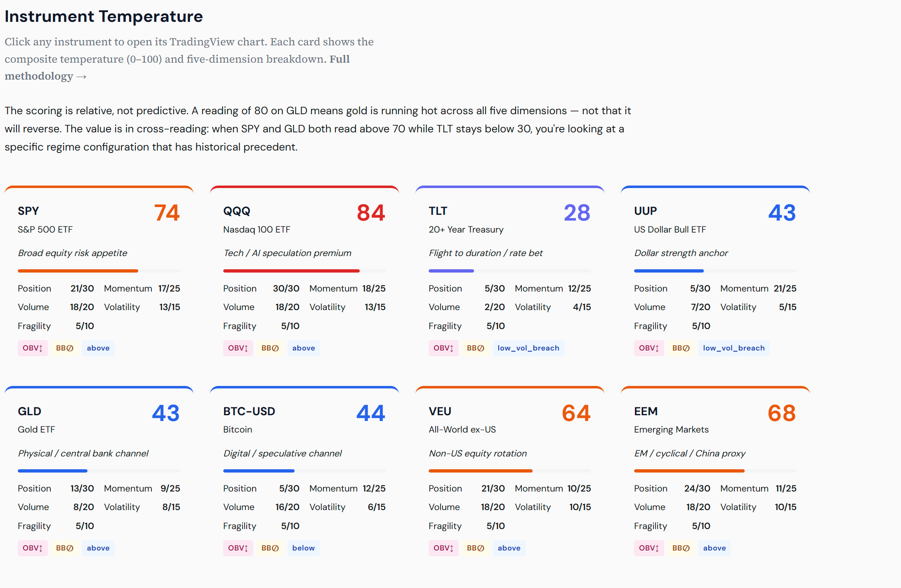Screen dimensions: 901x588
Task: Click the BB badge on the UUP card
Action: (681, 348)
